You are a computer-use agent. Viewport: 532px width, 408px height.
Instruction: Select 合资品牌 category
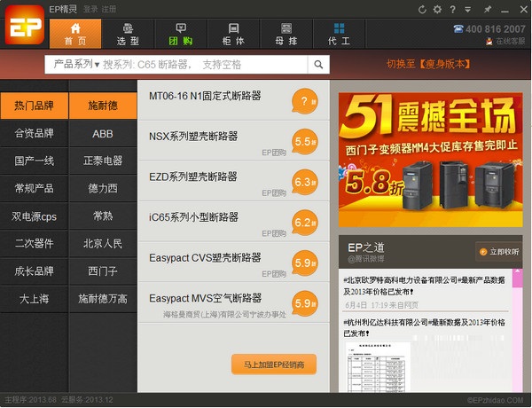coord(34,133)
